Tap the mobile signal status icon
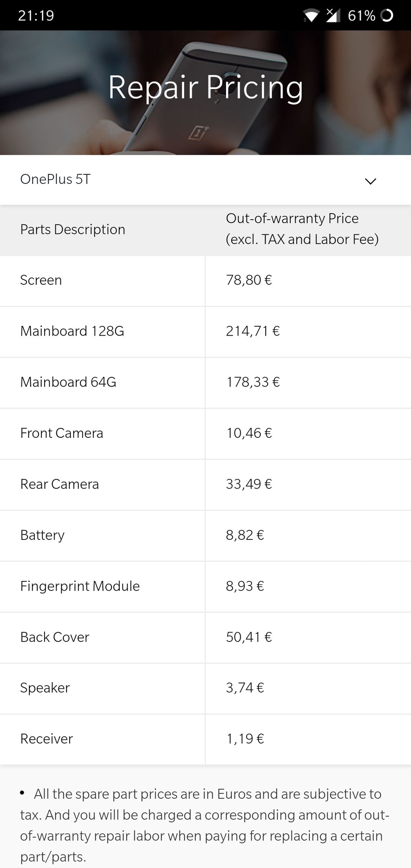Image resolution: width=411 pixels, height=868 pixels. tap(333, 15)
